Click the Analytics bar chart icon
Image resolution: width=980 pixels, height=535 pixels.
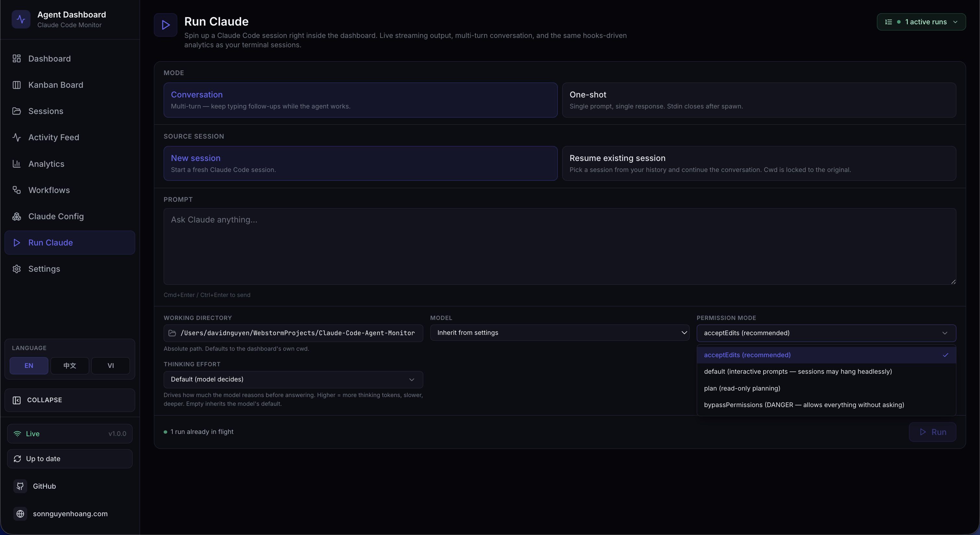click(x=16, y=164)
